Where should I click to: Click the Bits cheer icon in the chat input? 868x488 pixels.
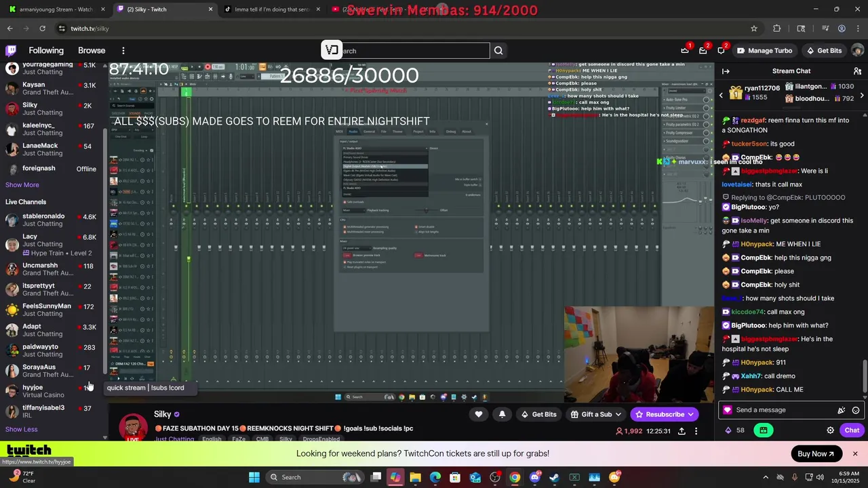[x=842, y=410]
